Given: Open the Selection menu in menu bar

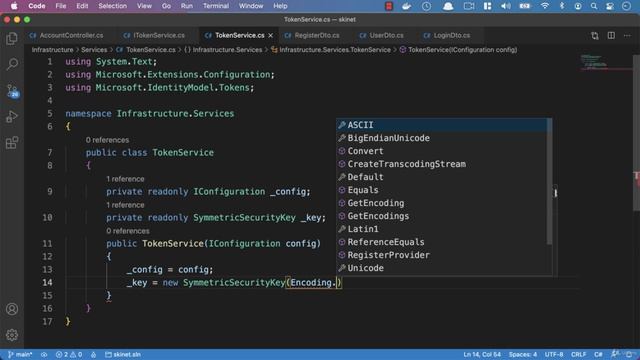Looking at the screenshot, I should [112, 6].
